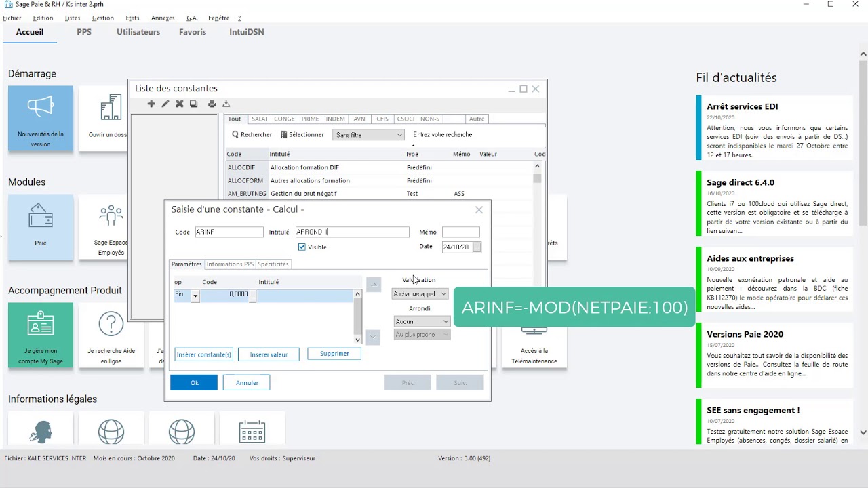868x488 pixels.
Task: Open the Listes menu
Action: pos(73,18)
